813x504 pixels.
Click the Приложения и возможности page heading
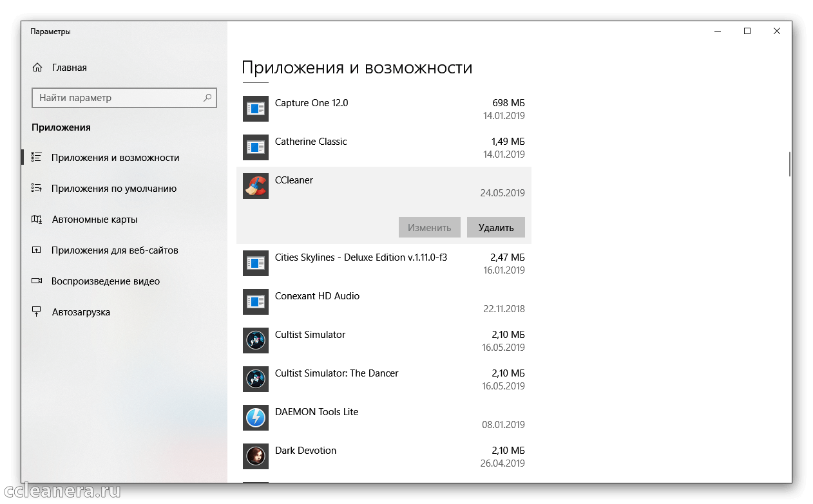[357, 68]
